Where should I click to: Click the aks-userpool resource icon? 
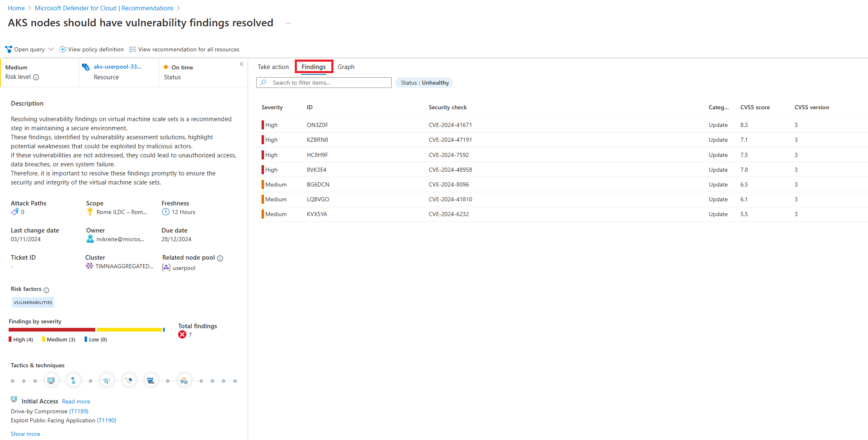[x=86, y=67]
